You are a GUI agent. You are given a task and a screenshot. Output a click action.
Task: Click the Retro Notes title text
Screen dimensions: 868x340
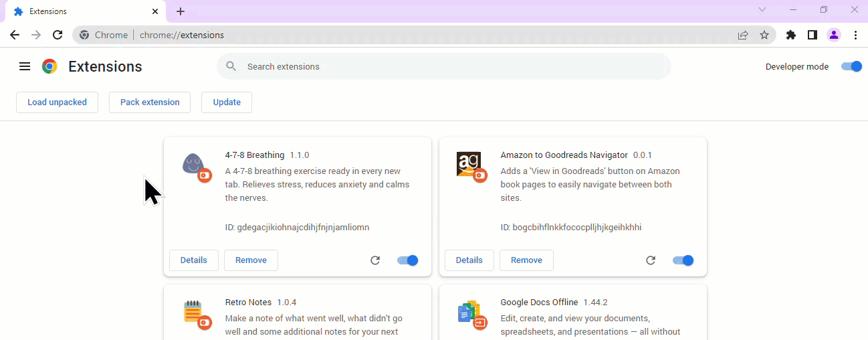click(248, 303)
